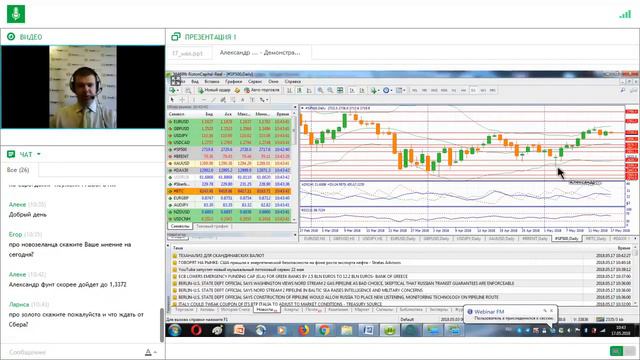Click the ПРЕЗЕНТАЦИЯ 1 panel header icon

pos(176,37)
